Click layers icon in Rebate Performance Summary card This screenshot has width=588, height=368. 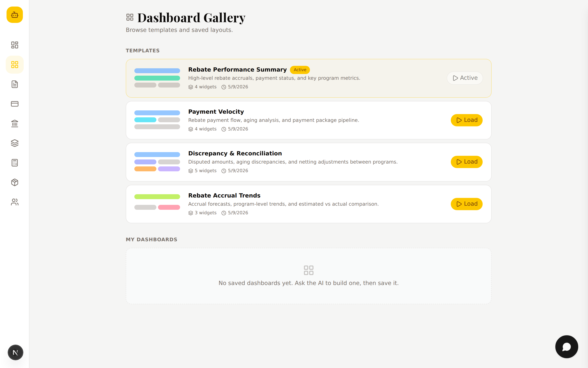[x=191, y=87]
